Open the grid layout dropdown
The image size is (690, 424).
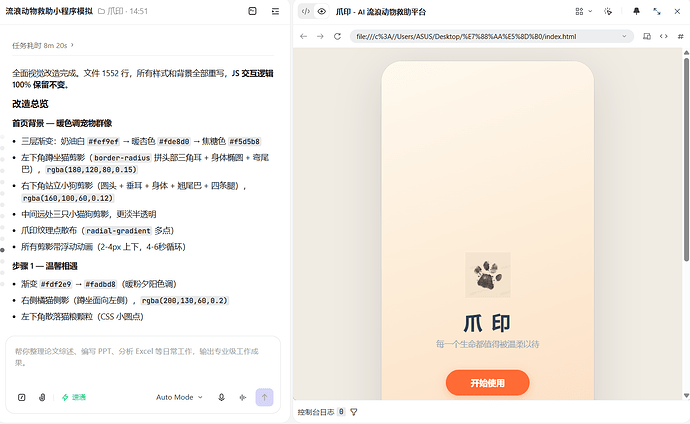click(584, 11)
